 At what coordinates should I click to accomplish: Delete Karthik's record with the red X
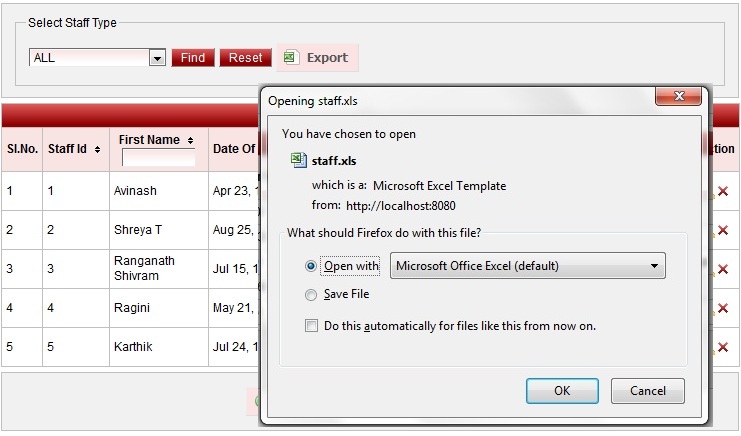click(x=723, y=347)
